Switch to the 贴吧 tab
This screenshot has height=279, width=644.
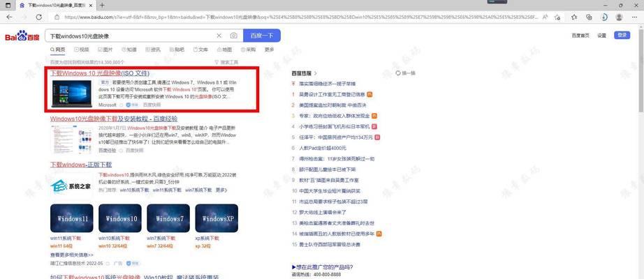[177, 50]
